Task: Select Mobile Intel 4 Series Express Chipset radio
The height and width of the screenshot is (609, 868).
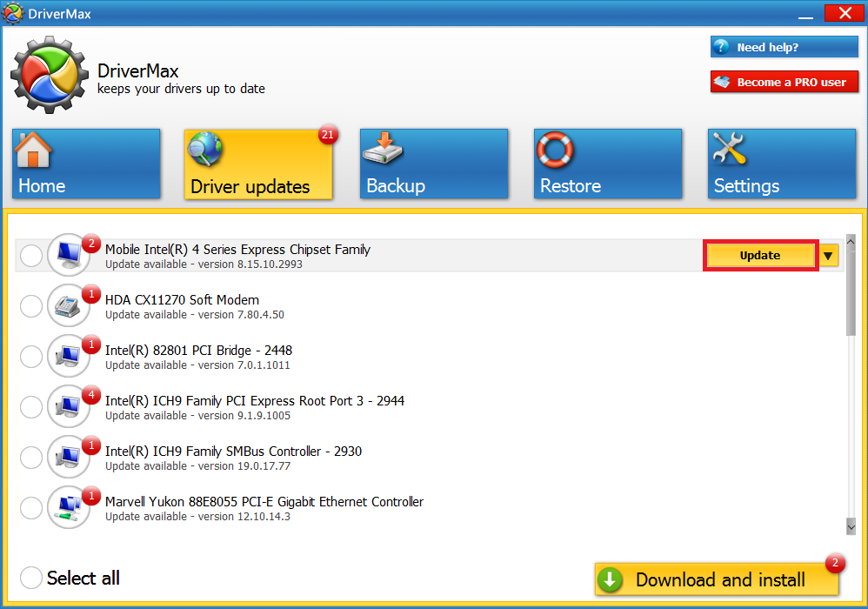Action: (31, 255)
